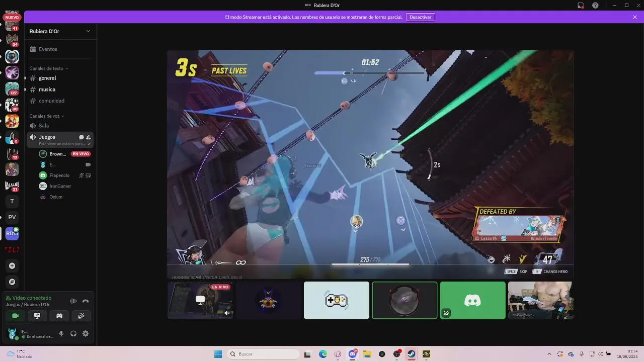The width and height of the screenshot is (644, 362).
Task: Open the musica text channel
Action: click(x=60, y=89)
